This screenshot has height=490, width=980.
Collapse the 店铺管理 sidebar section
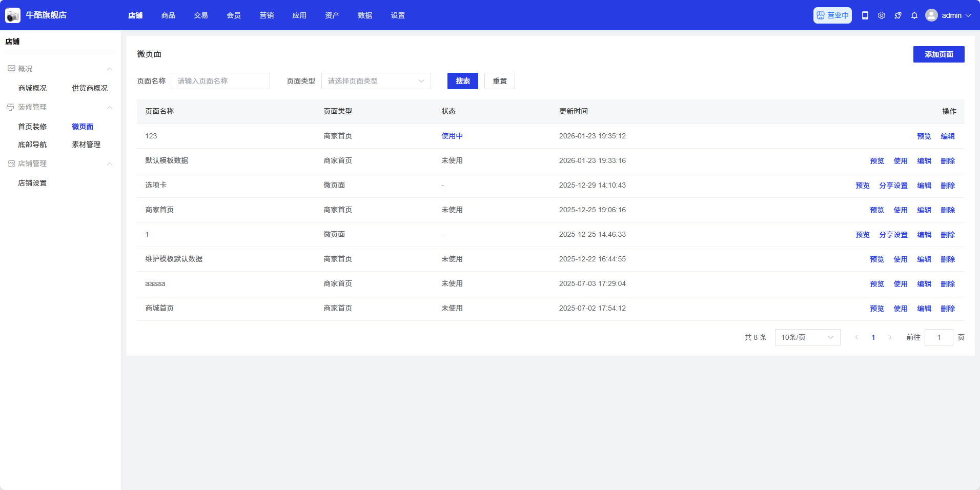109,164
